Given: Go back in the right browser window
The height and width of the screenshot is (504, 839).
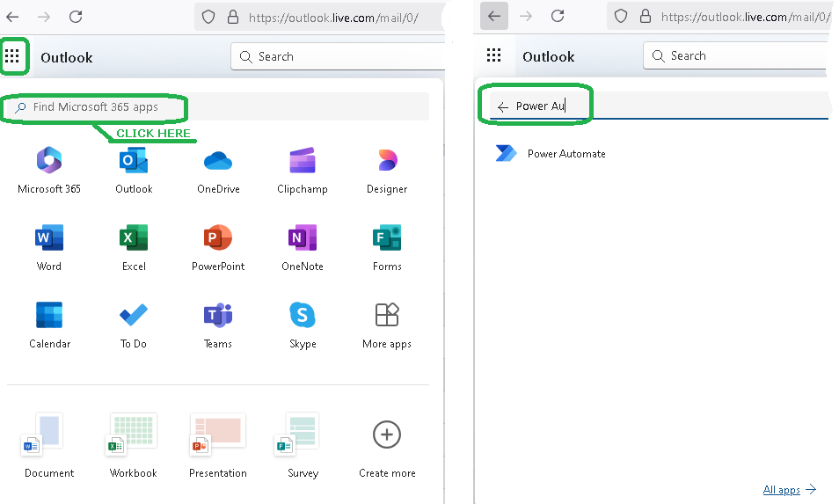Looking at the screenshot, I should [x=494, y=16].
